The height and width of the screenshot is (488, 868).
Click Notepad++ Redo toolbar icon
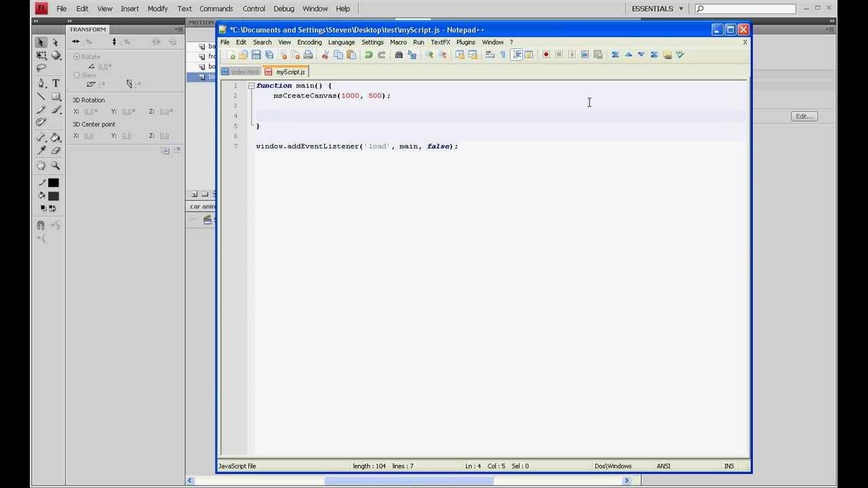tap(381, 55)
